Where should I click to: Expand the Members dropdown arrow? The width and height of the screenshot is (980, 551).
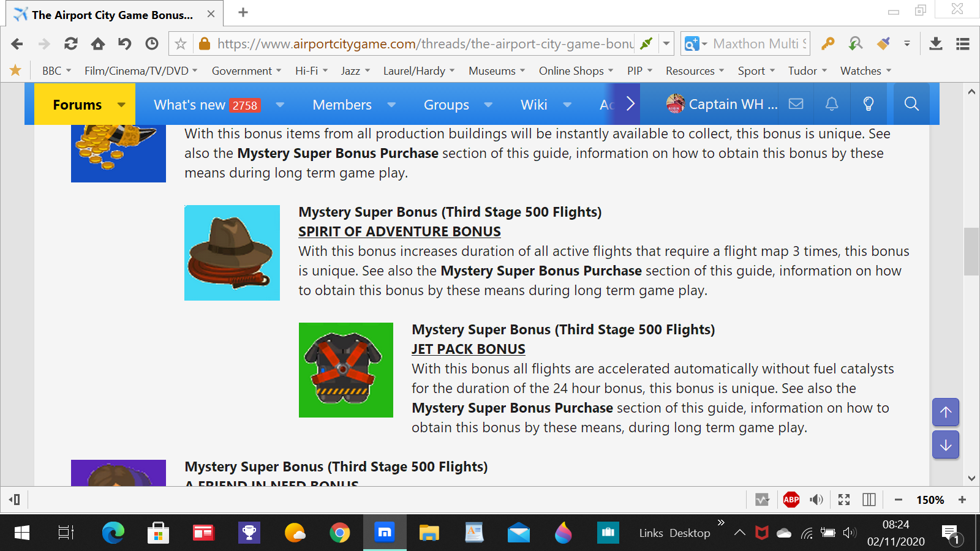pyautogui.click(x=391, y=105)
